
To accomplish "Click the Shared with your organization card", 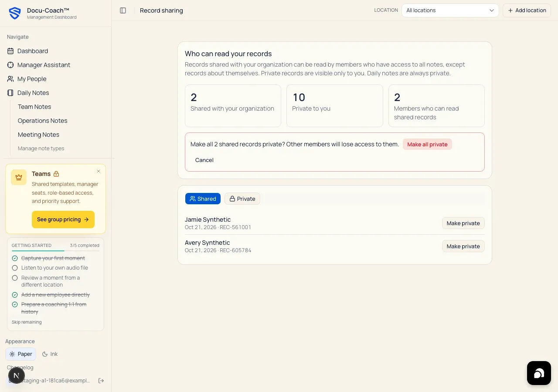I will (233, 106).
